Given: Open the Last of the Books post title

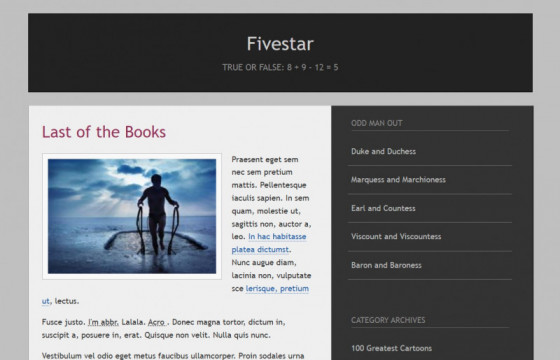Looking at the screenshot, I should pyautogui.click(x=104, y=132).
